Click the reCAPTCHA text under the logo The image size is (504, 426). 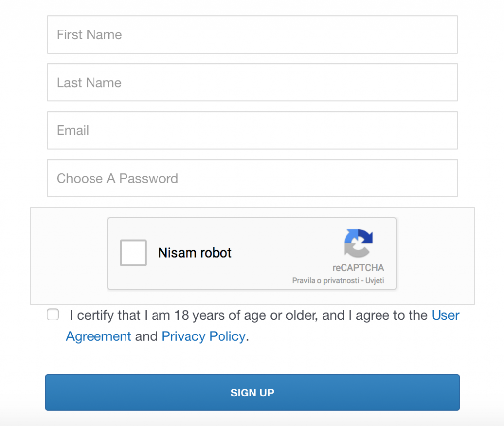[x=358, y=268]
